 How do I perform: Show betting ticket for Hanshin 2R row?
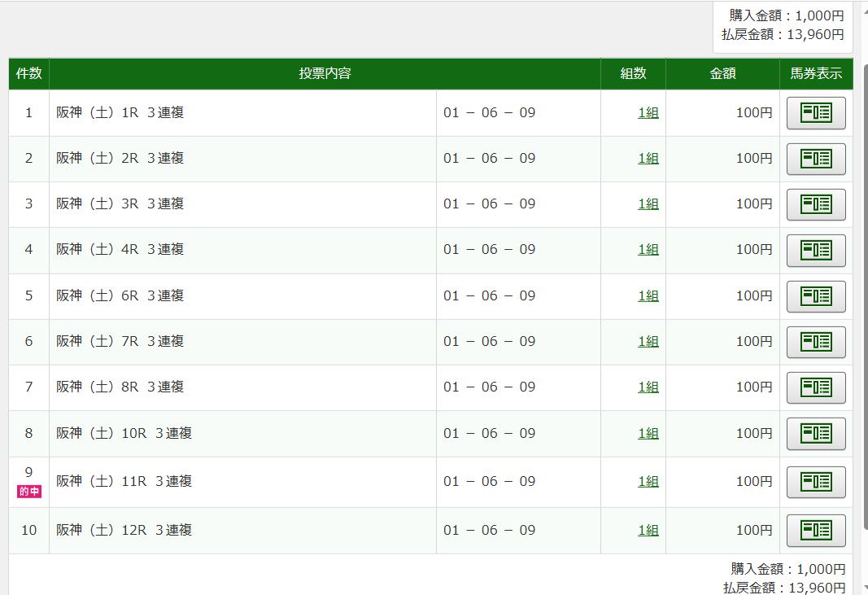click(816, 159)
